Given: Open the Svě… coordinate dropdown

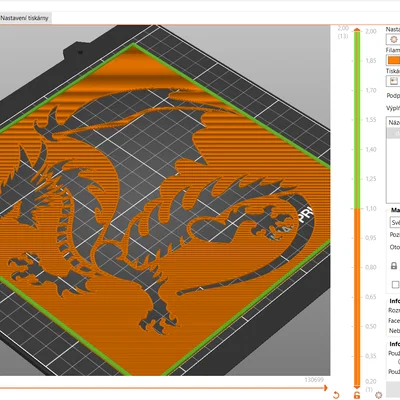Looking at the screenshot, I should 395,222.
